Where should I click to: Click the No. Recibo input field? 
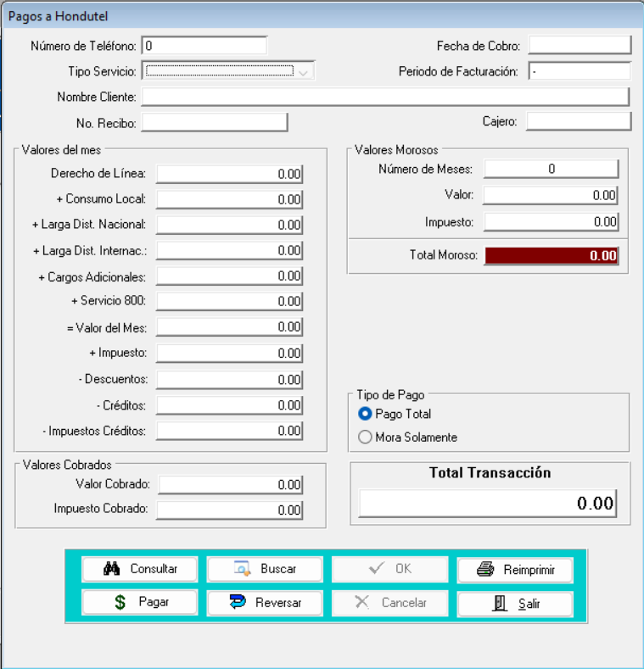click(215, 123)
